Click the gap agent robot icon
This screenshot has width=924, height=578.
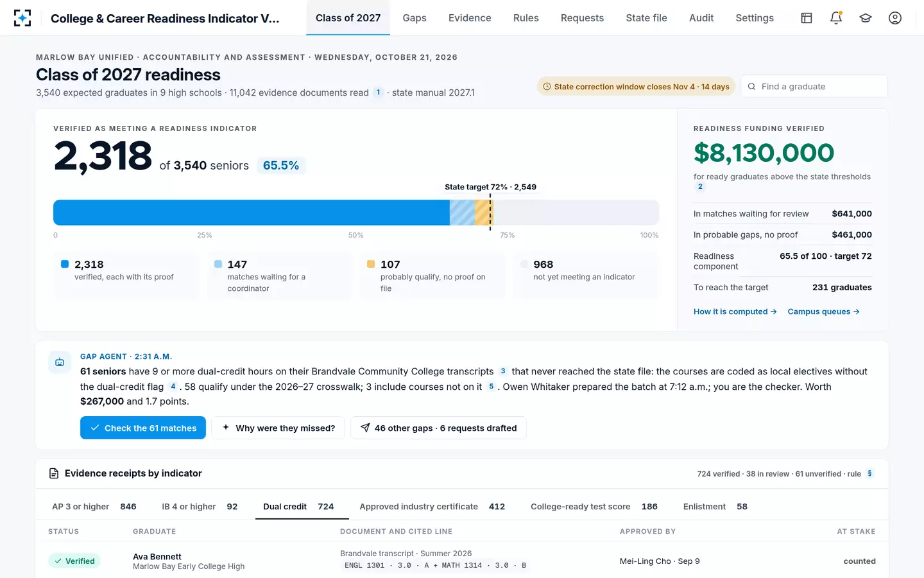click(x=60, y=362)
